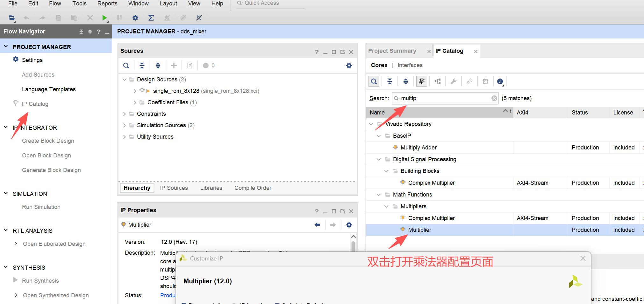
Task: Click the Redo arrow in toolbar
Action: [x=42, y=18]
